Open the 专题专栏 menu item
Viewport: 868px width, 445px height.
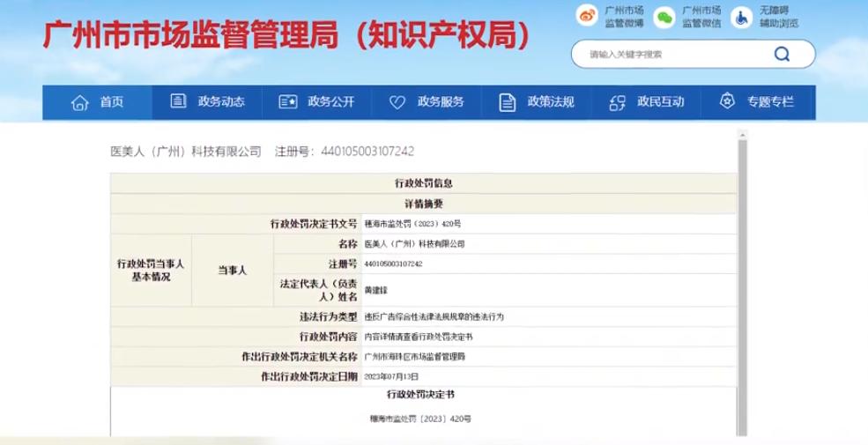click(x=759, y=102)
